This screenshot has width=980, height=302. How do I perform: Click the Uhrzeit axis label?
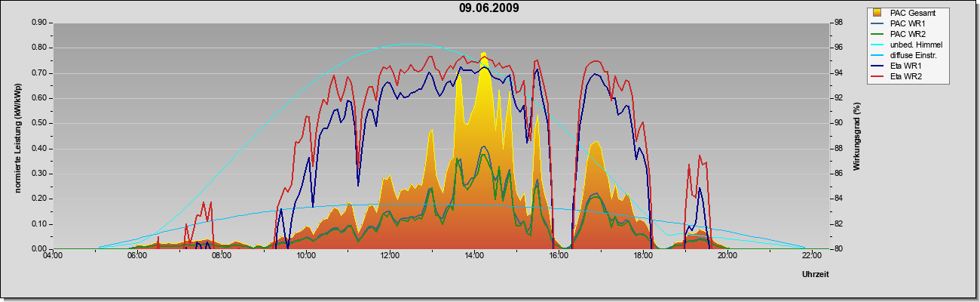[x=815, y=275]
